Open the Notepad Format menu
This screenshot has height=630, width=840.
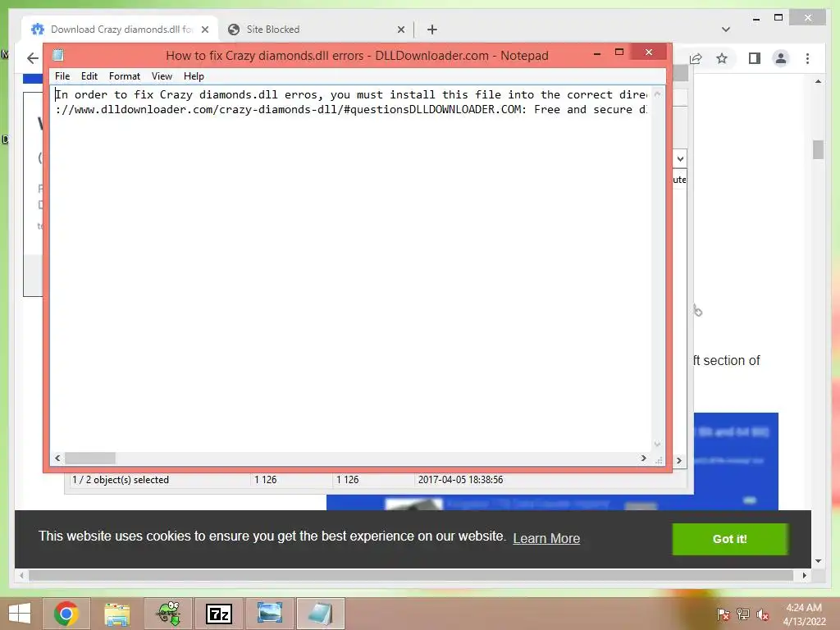pyautogui.click(x=125, y=76)
